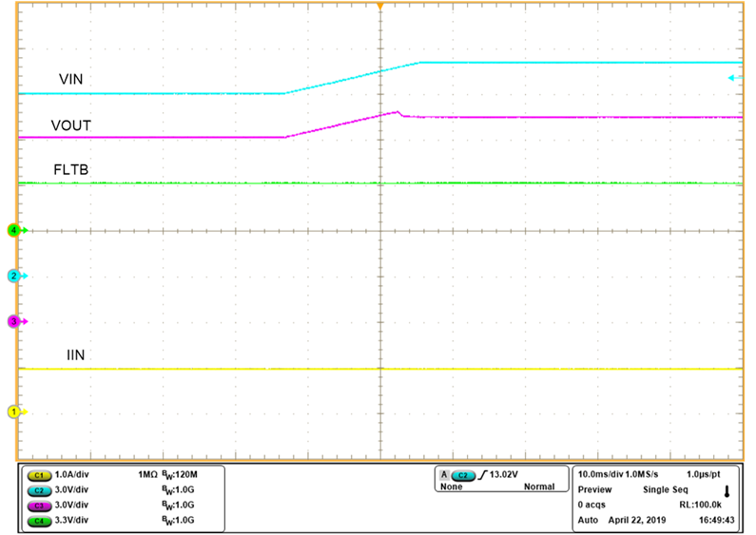Viewport: 756px width, 535px height.
Task: Select the C2 channel badge in channel list
Action: click(x=40, y=490)
